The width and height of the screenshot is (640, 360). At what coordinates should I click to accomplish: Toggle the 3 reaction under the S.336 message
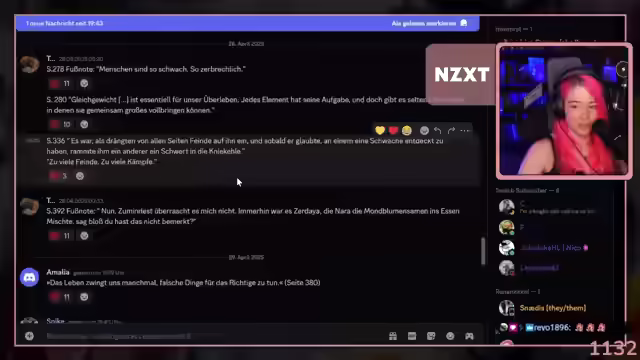click(x=58, y=176)
